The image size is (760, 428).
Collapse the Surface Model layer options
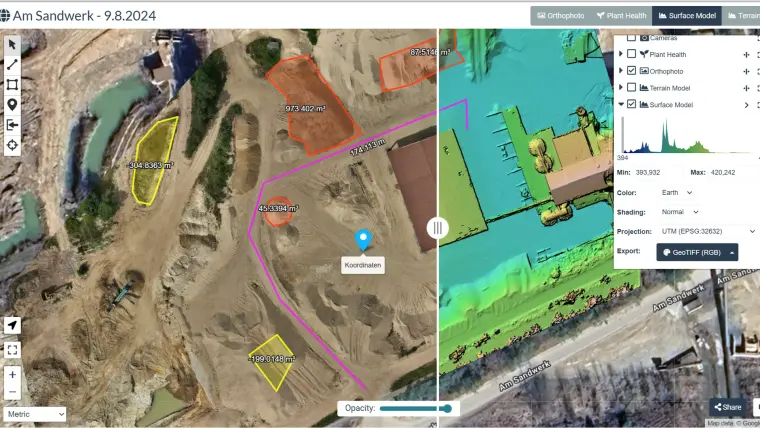point(621,104)
